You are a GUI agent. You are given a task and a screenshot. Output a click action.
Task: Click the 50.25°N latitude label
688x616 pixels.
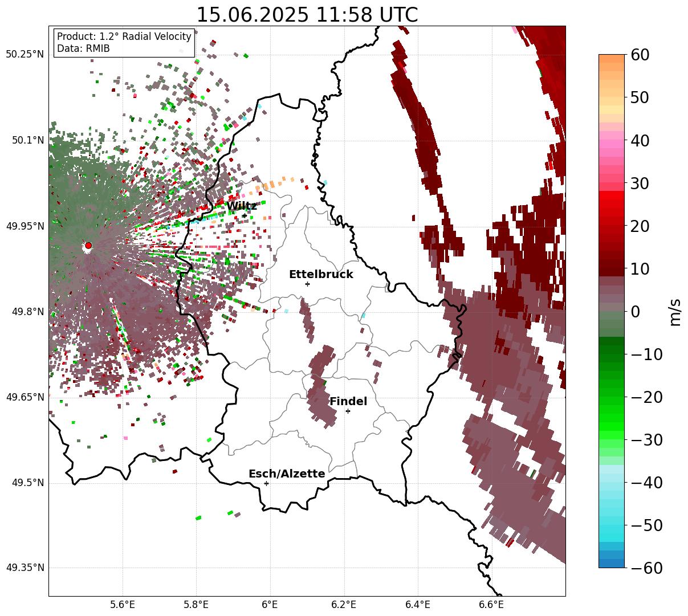[25, 55]
